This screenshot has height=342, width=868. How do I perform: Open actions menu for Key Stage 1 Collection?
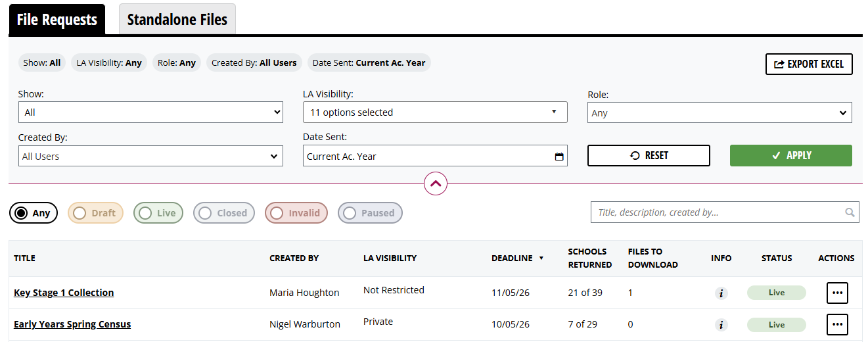click(837, 293)
